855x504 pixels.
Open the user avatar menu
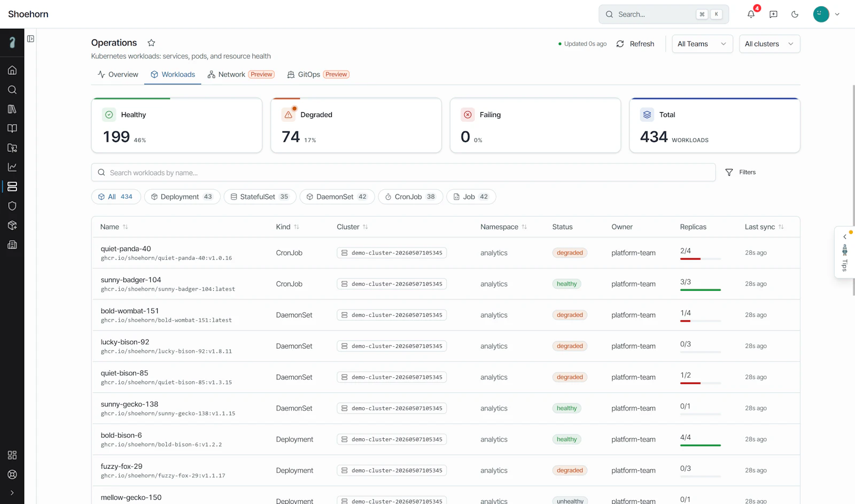tap(827, 14)
